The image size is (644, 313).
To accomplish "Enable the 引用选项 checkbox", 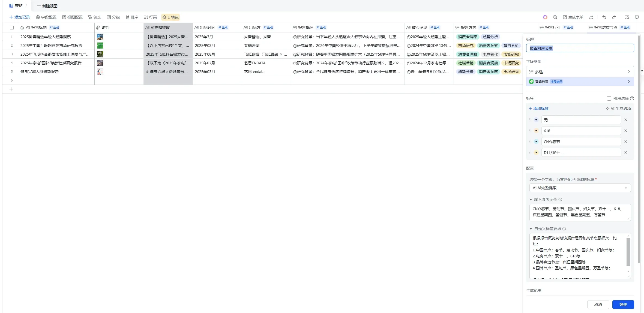I will click(x=609, y=98).
